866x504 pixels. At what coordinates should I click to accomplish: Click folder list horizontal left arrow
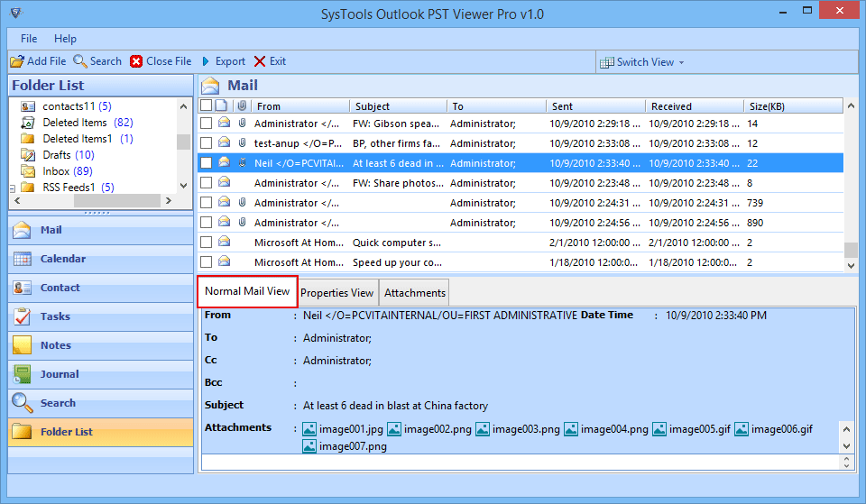[17, 201]
